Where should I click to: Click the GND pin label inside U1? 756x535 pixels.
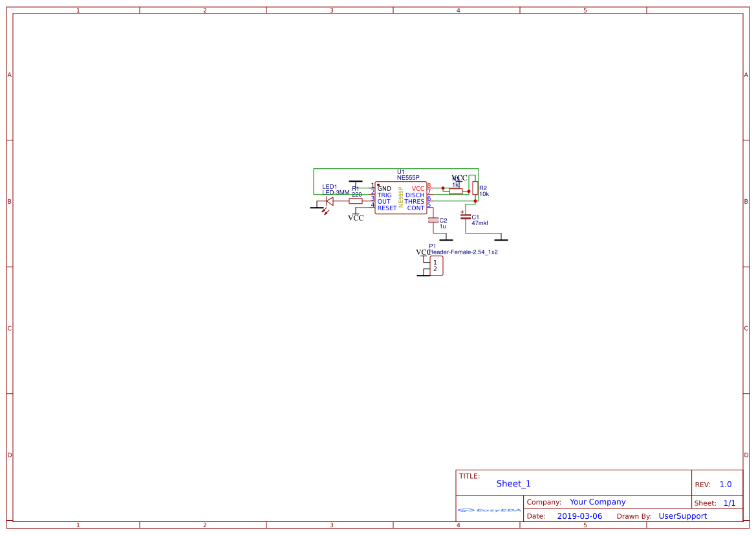point(384,189)
